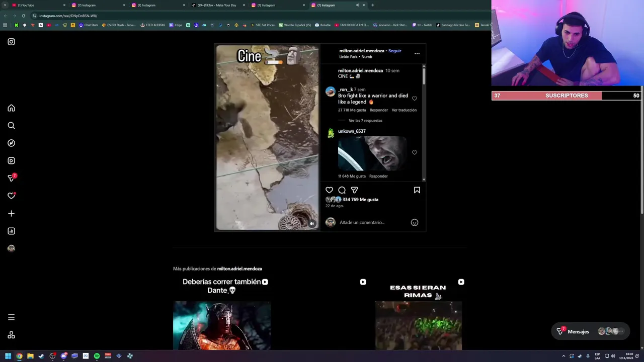
Task: Open a new browser tab
Action: [372, 5]
